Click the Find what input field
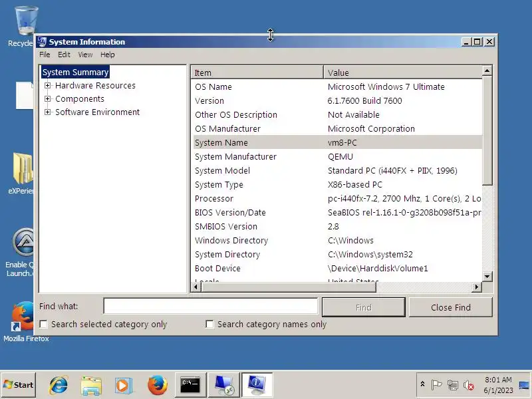 210,307
